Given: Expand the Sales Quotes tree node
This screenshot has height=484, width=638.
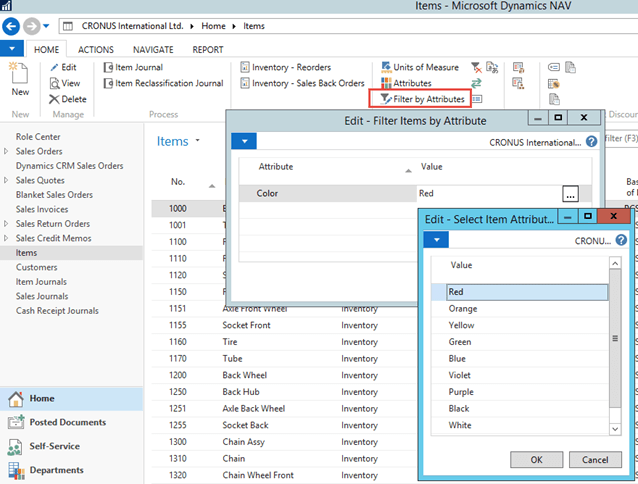Looking at the screenshot, I should coord(6,180).
